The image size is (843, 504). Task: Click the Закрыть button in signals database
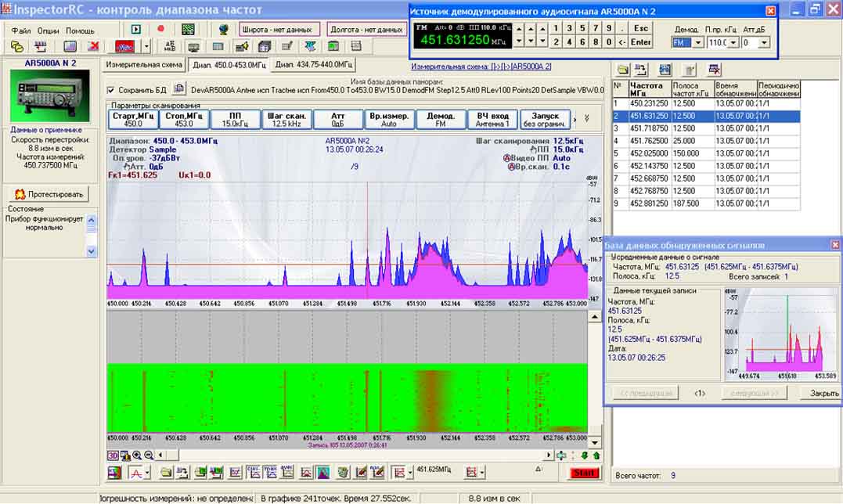(x=823, y=393)
